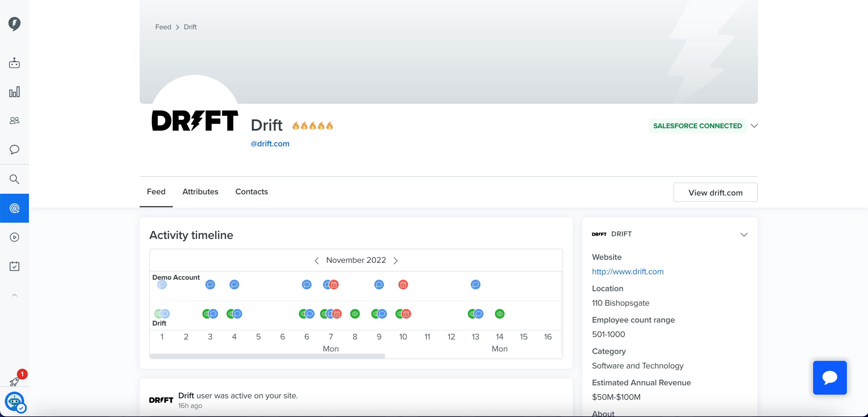Collapse the sidebar with the up chevron
868x417 pixels.
(x=14, y=295)
